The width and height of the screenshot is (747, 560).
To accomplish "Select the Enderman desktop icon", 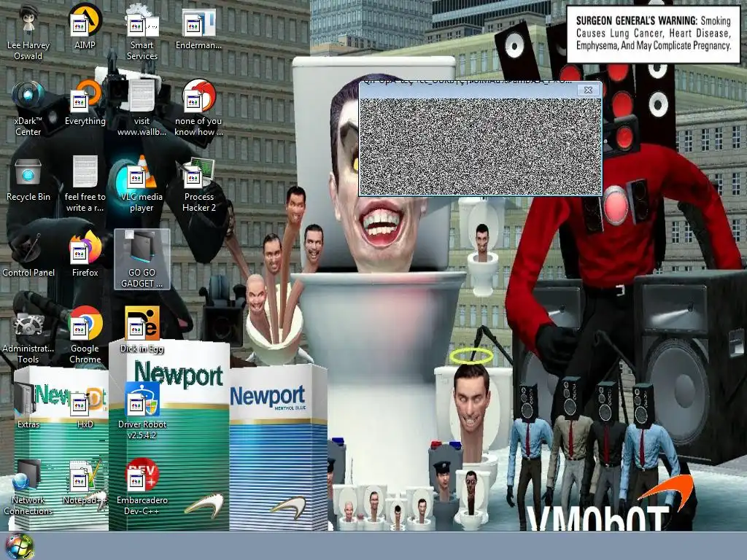I will pos(198,27).
